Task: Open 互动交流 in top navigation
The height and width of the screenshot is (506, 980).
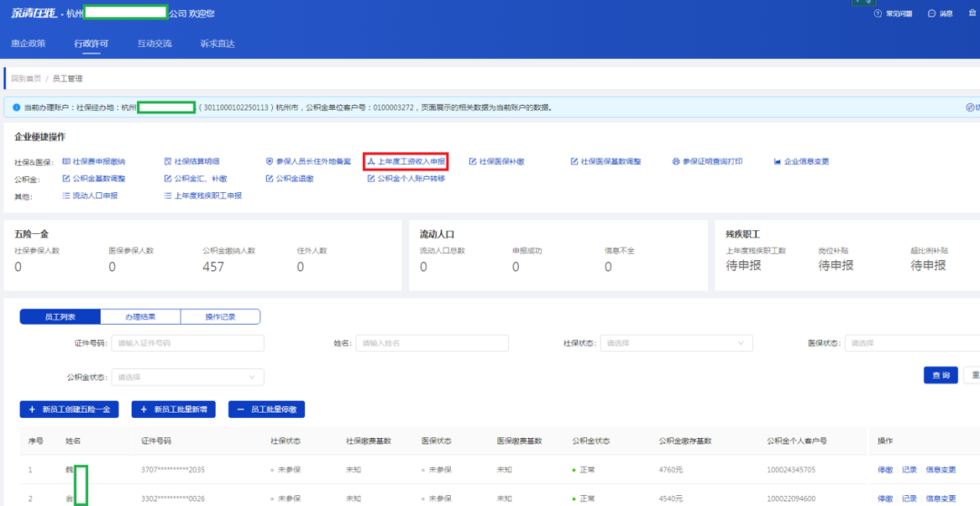Action: [x=154, y=44]
